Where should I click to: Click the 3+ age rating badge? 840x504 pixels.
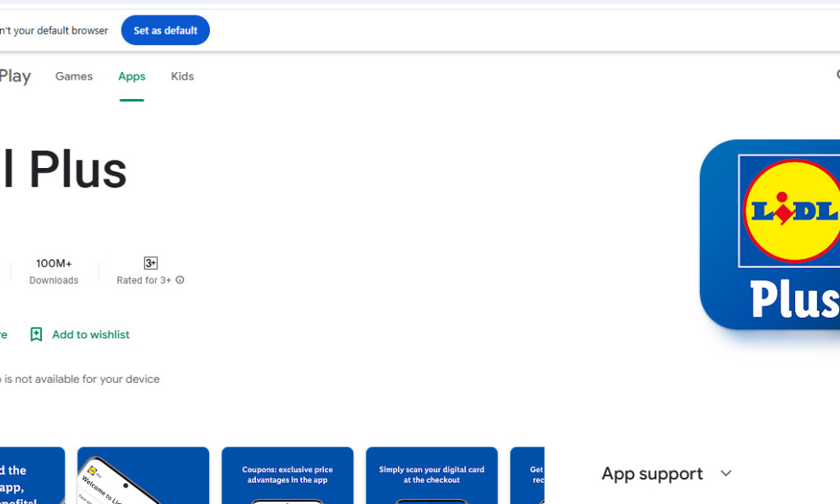150,263
